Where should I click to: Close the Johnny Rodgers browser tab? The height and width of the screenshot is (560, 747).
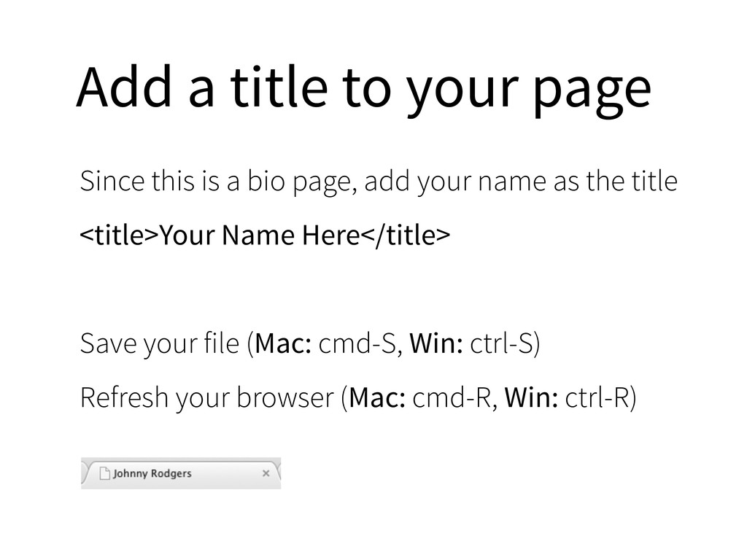click(266, 473)
